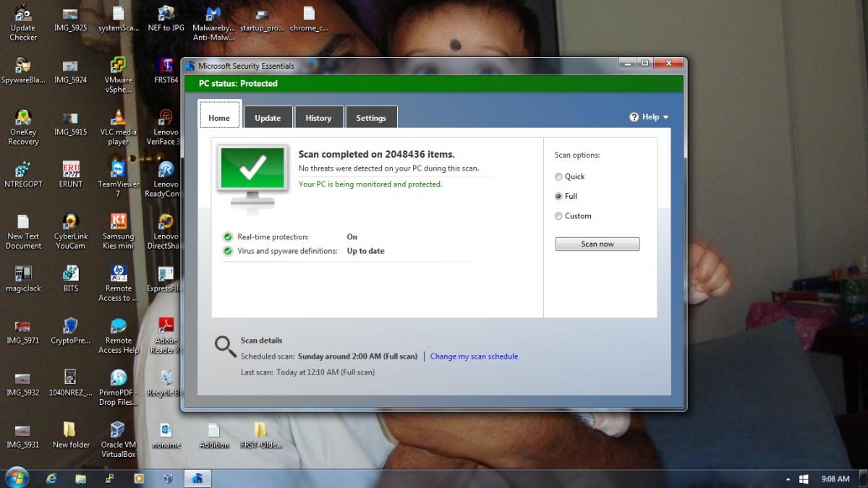Select the magicJack desktop icon
This screenshot has width=868, height=488.
pos(23,278)
